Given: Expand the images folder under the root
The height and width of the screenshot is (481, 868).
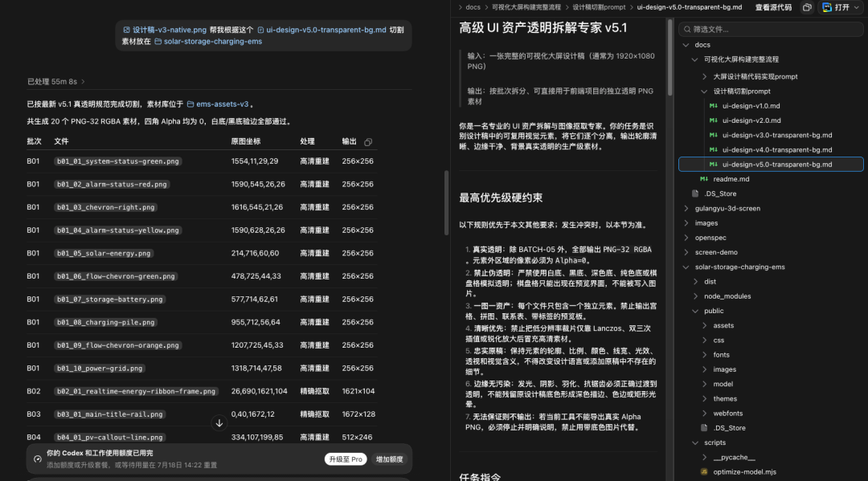Looking at the screenshot, I should point(686,222).
